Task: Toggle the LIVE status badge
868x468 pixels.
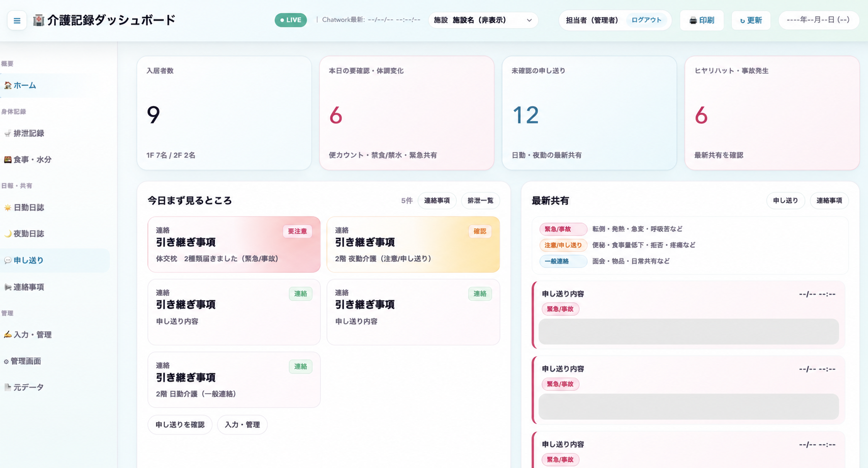Action: tap(291, 20)
